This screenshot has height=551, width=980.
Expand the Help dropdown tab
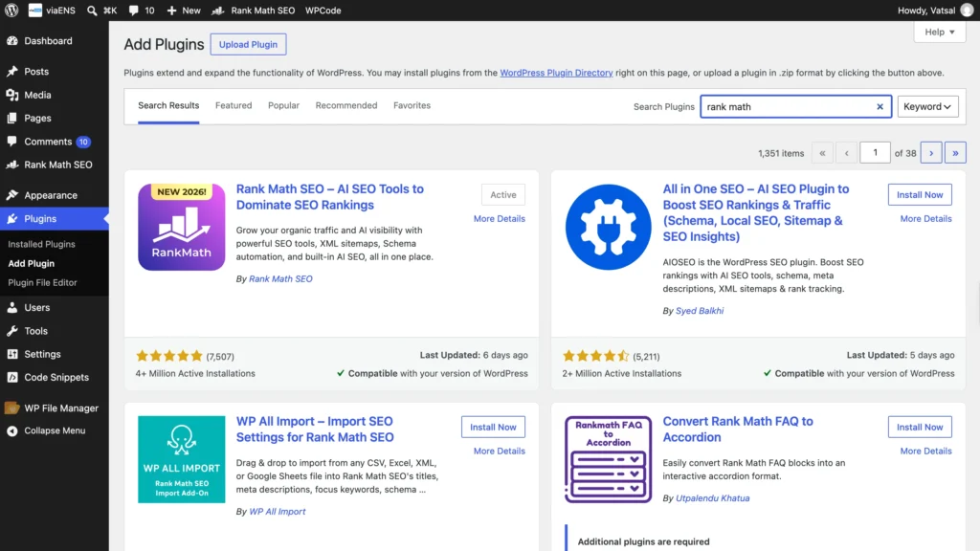click(940, 32)
